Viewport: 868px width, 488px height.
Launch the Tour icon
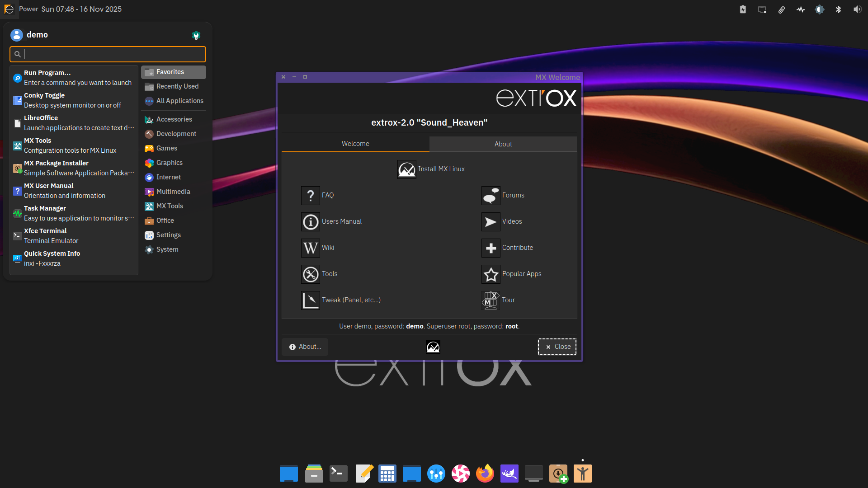pyautogui.click(x=491, y=300)
